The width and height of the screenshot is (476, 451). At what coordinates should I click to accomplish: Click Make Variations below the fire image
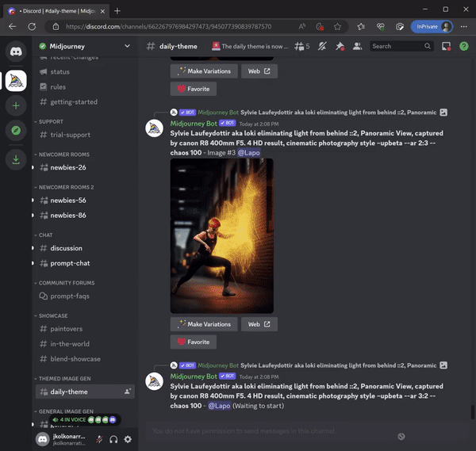pyautogui.click(x=204, y=324)
